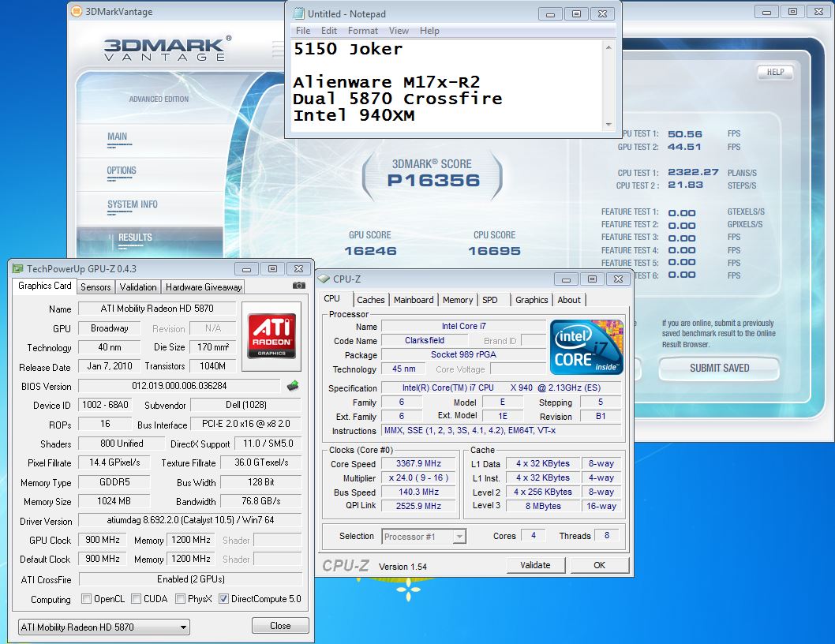The height and width of the screenshot is (644, 835).
Task: Toggle the PhysX checkbox
Action: pyautogui.click(x=181, y=599)
